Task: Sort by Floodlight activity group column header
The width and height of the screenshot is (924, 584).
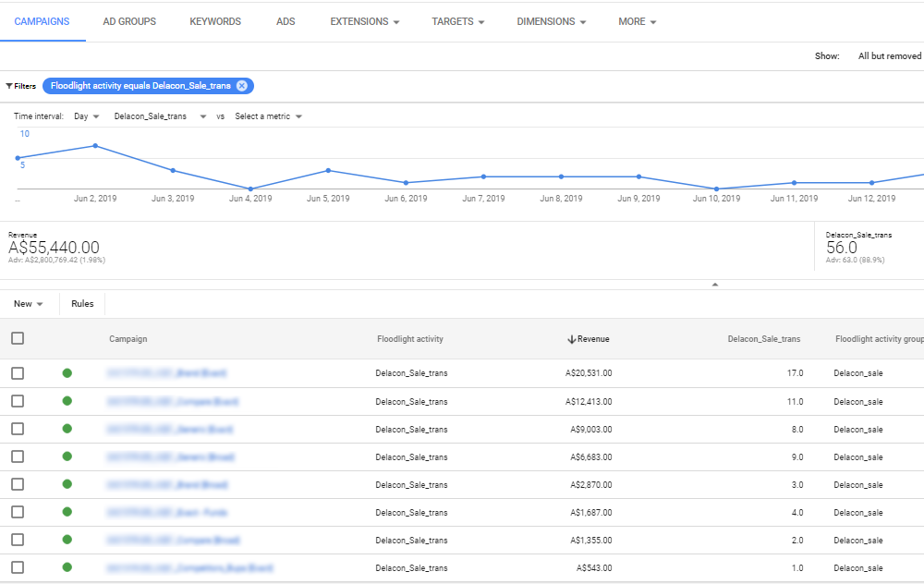Action: 880,339
